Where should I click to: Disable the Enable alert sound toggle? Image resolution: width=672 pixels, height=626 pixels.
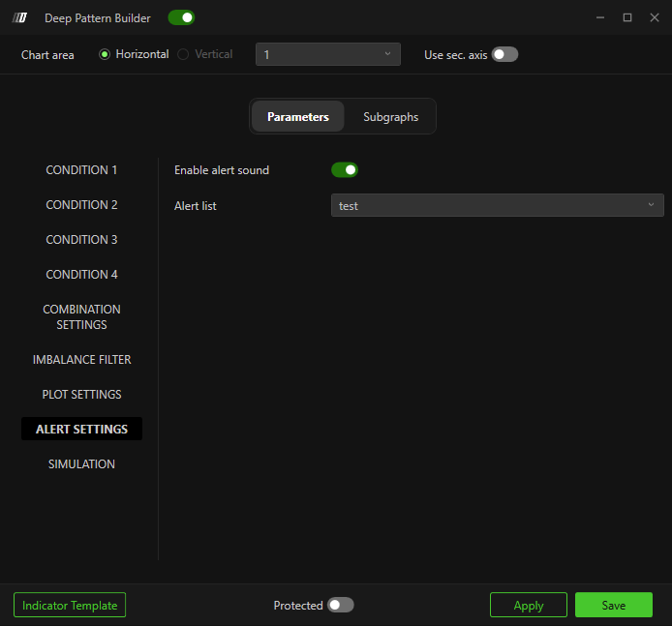pos(345,170)
